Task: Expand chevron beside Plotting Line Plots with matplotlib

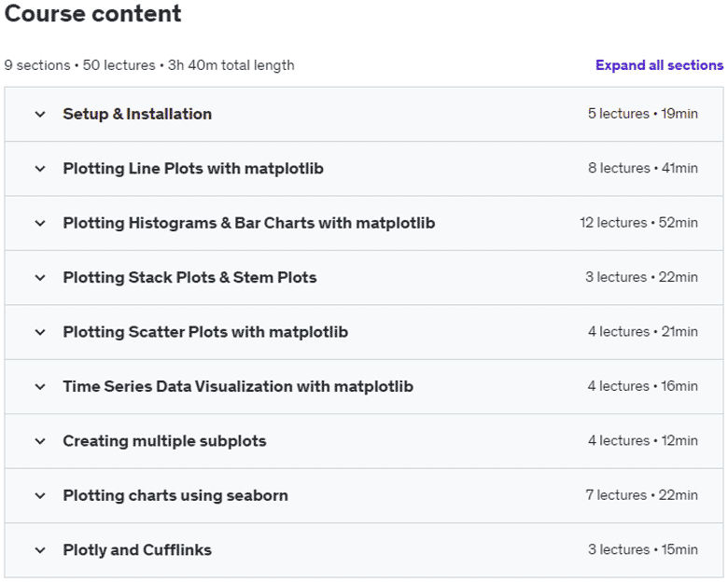Action: (x=40, y=169)
